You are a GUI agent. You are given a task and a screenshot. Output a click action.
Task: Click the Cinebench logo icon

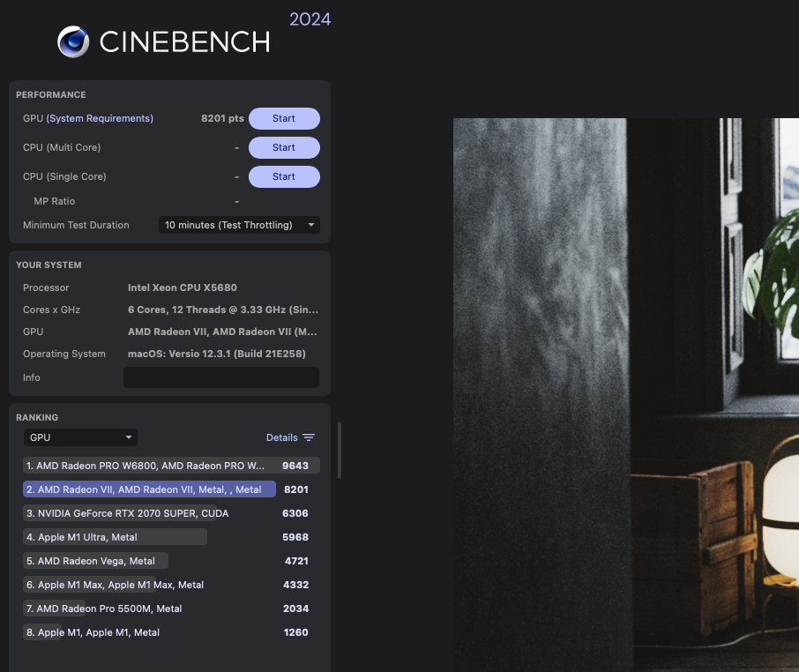point(73,41)
